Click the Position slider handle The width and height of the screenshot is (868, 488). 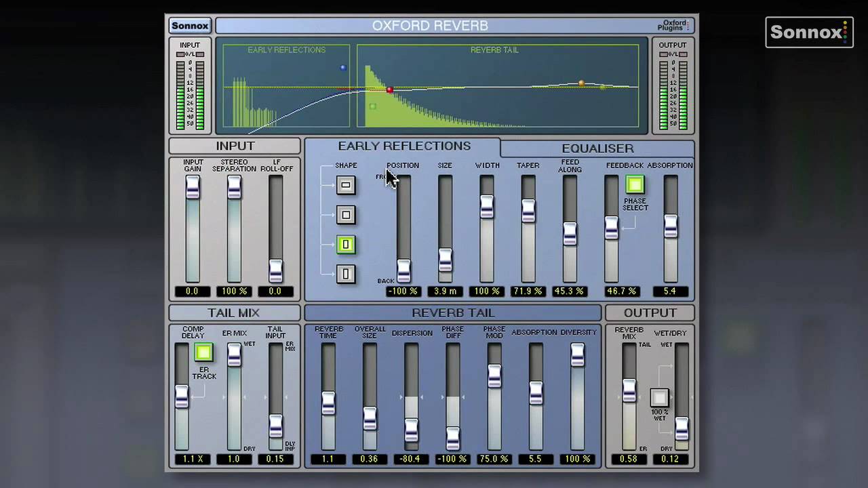coord(403,270)
